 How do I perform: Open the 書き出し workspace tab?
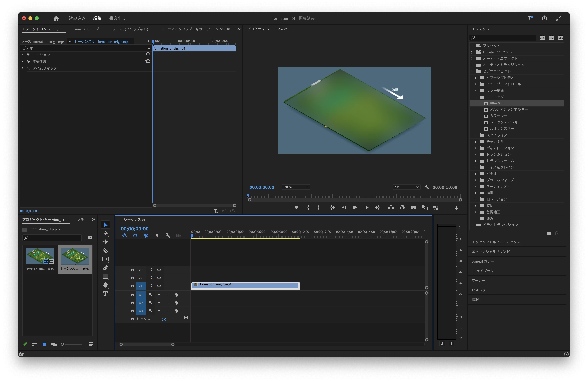point(117,18)
